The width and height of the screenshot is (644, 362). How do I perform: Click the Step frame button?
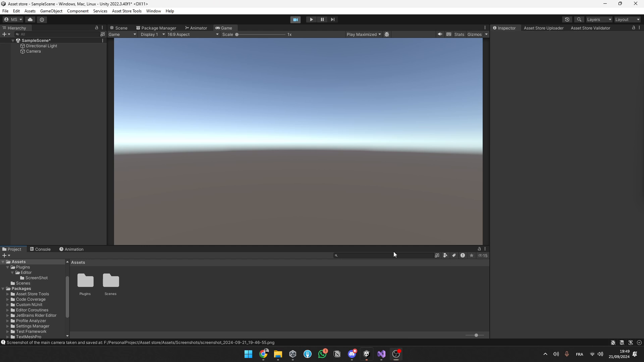pyautogui.click(x=333, y=19)
